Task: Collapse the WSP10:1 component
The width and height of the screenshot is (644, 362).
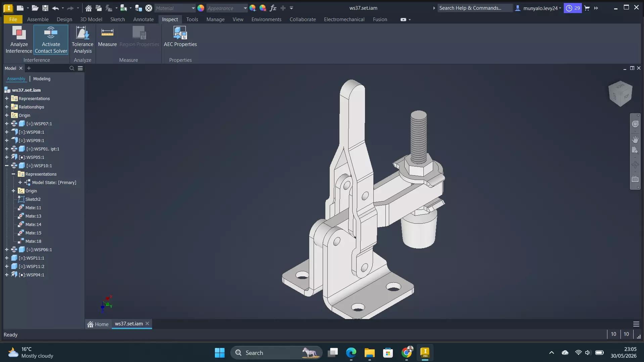Action: (x=7, y=166)
